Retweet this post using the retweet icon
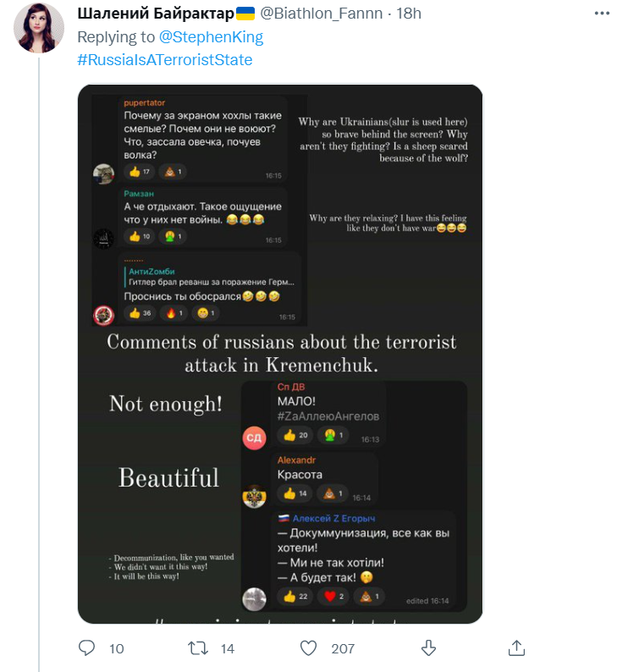Screen dimensions: 617x672 coord(198,648)
